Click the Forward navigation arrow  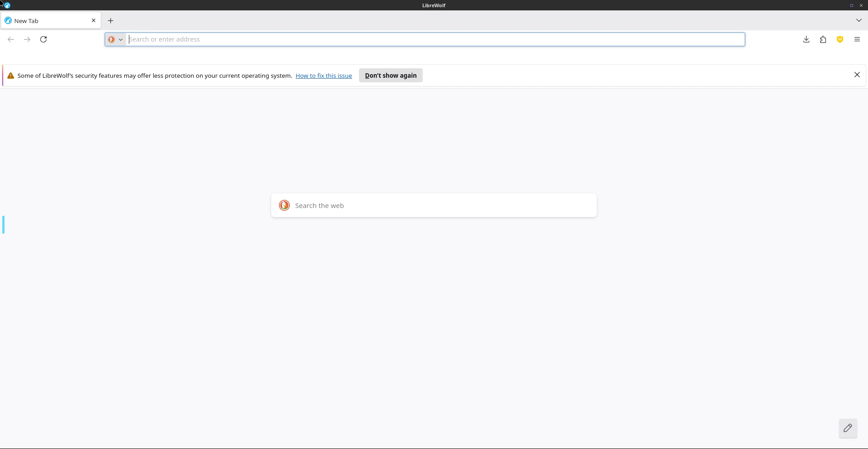point(27,39)
